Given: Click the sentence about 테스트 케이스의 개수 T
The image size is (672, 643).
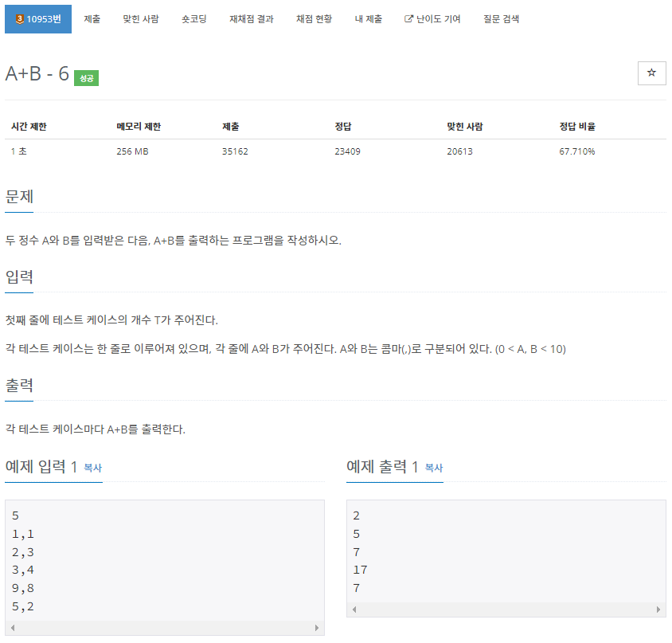Looking at the screenshot, I should pos(111,320).
